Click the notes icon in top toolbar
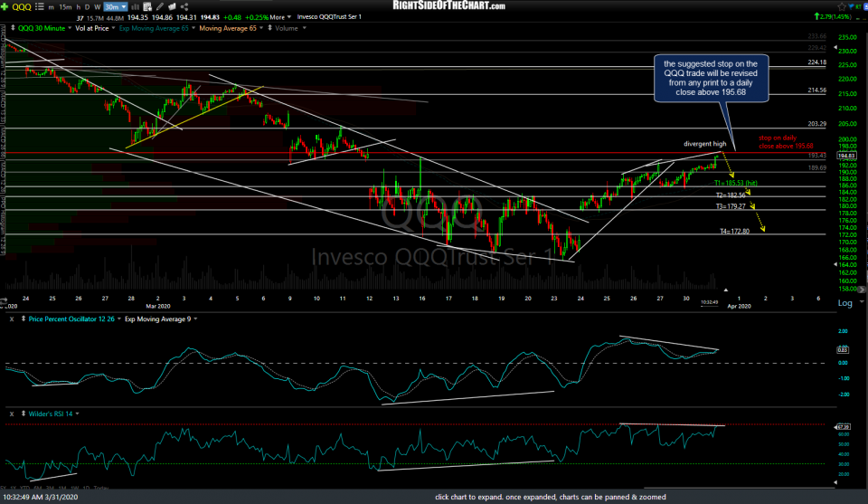The height and width of the screenshot is (504, 868). [x=172, y=6]
